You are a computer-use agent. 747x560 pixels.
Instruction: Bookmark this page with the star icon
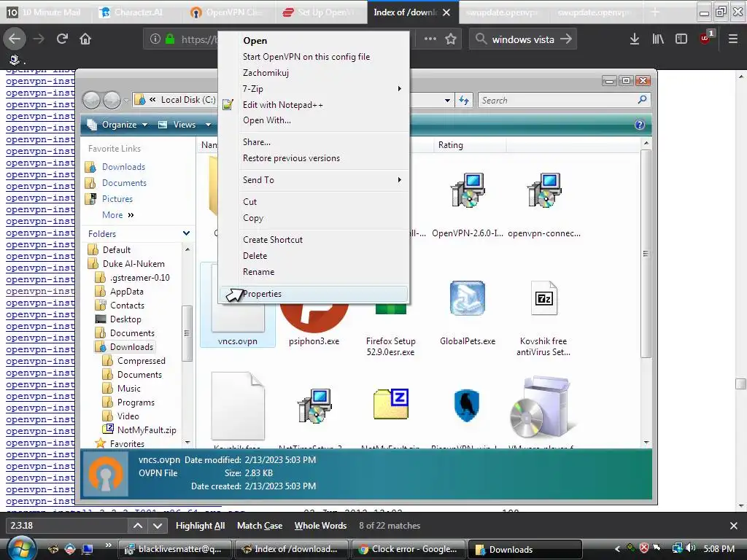tap(451, 39)
